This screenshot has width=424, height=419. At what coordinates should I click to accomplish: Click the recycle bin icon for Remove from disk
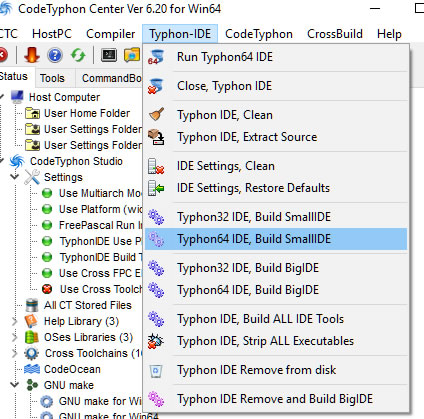156,370
